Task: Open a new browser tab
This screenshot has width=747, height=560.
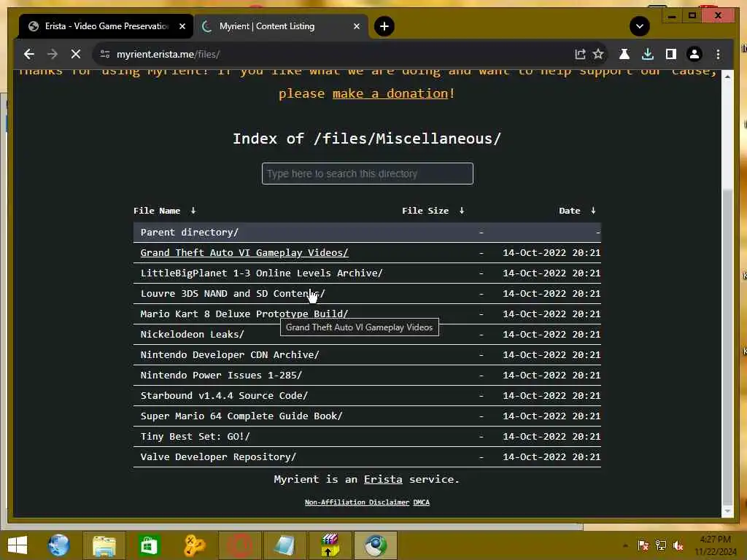Action: (384, 26)
